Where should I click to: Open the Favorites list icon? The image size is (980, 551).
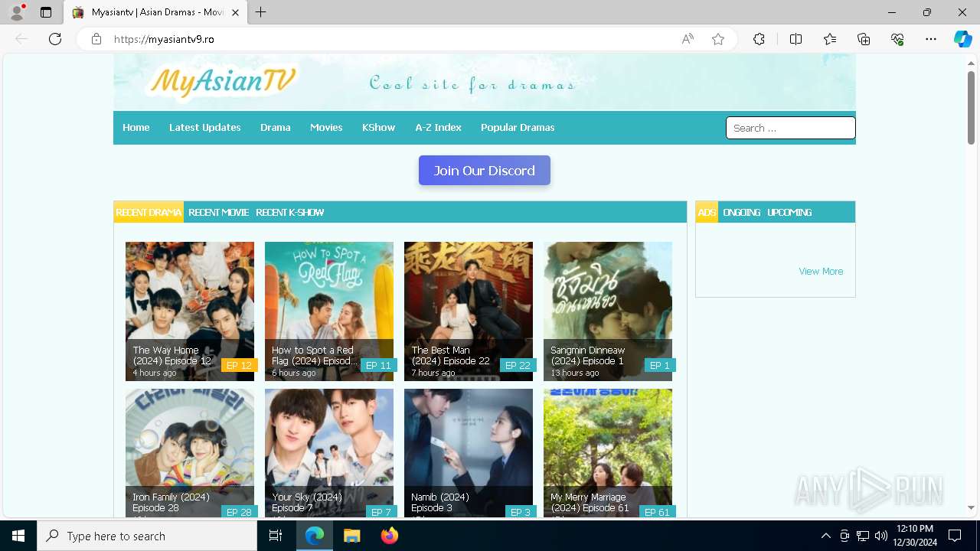point(830,39)
